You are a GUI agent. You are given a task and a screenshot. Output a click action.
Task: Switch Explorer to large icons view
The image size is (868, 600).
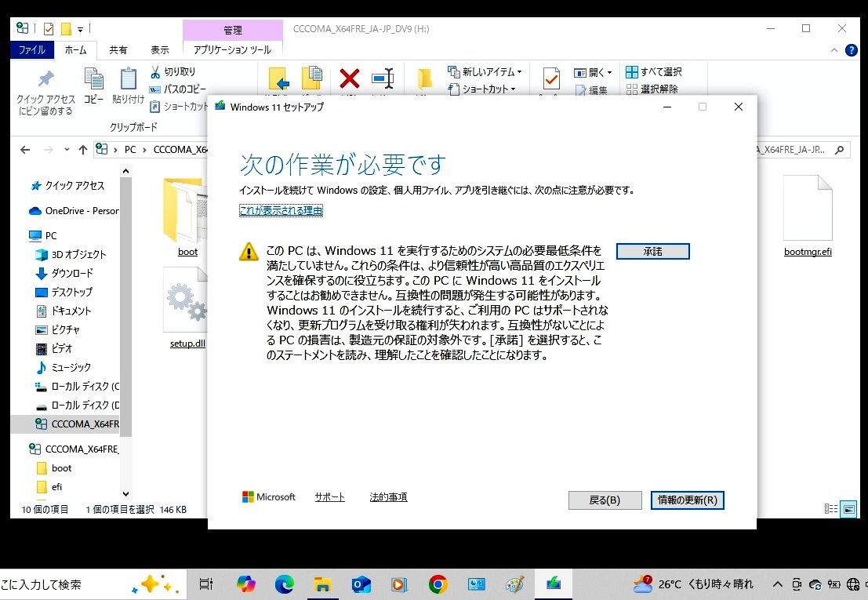[848, 509]
